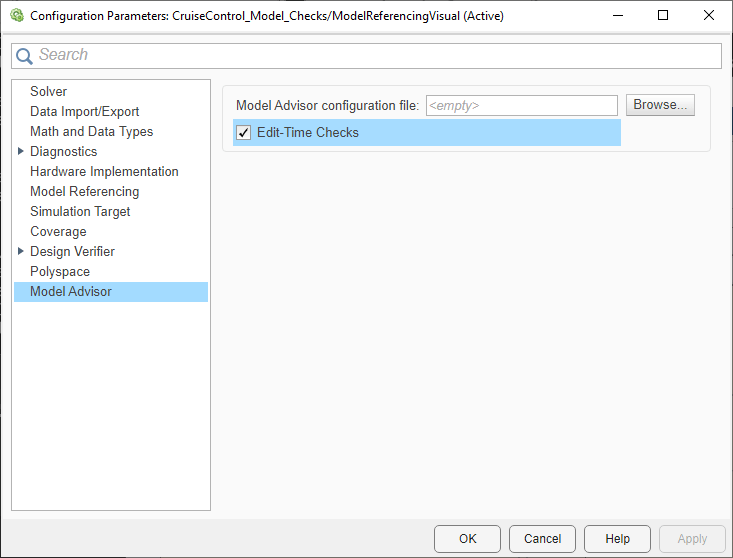Image resolution: width=733 pixels, height=558 pixels.
Task: Select Simulation Target in the list
Action: coord(80,211)
